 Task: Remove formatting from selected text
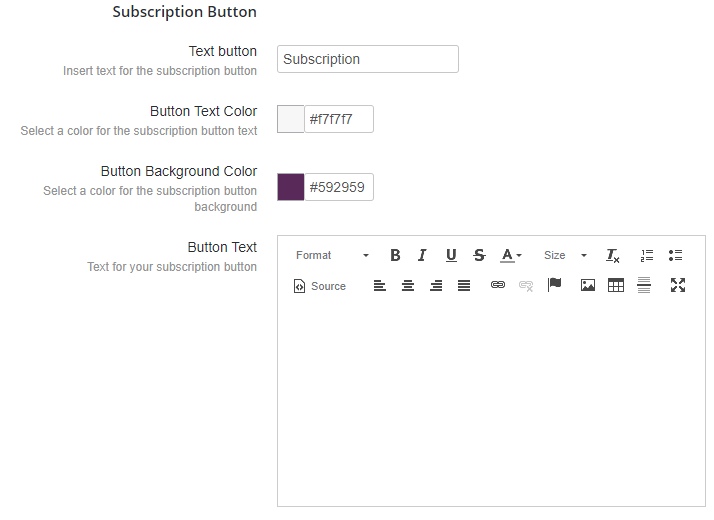pyautogui.click(x=612, y=255)
